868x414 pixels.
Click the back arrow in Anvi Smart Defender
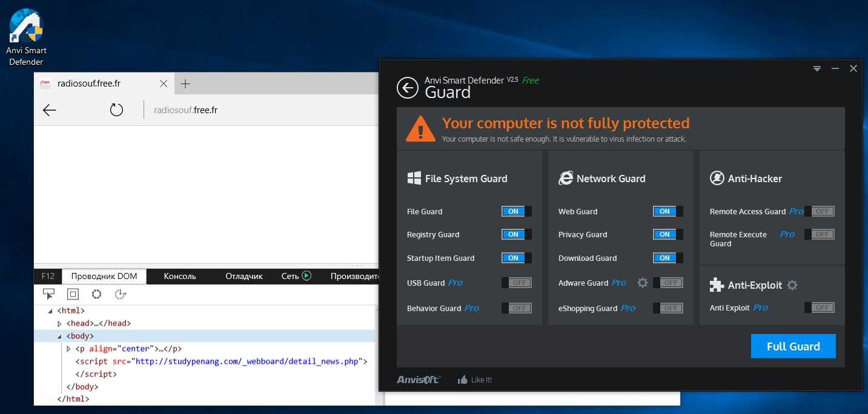(x=408, y=88)
